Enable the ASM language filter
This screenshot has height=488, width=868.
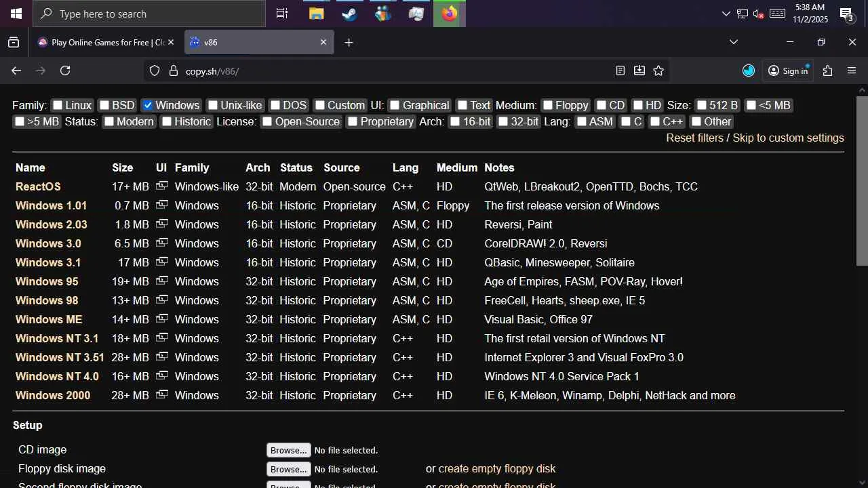coord(582,121)
